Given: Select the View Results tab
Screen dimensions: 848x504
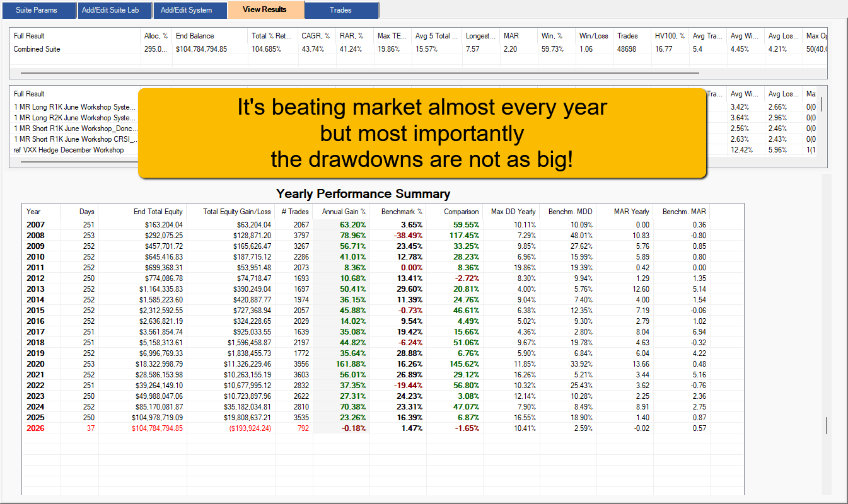Looking at the screenshot, I should [265, 9].
